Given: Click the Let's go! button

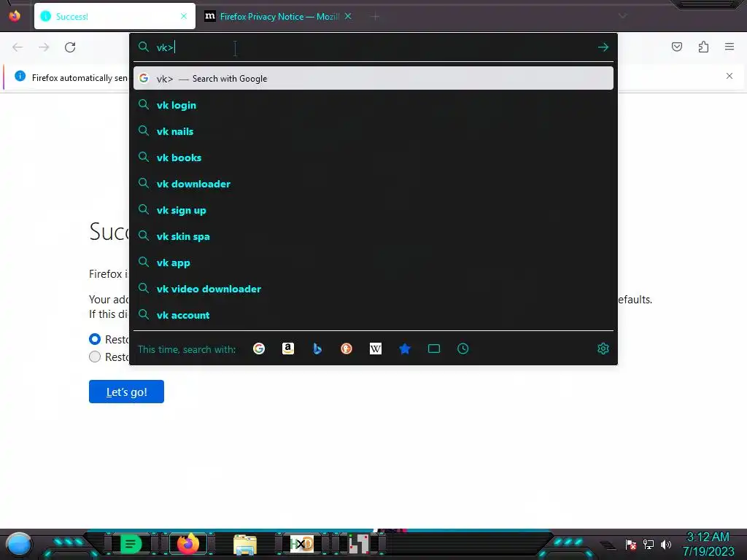Looking at the screenshot, I should point(126,392).
